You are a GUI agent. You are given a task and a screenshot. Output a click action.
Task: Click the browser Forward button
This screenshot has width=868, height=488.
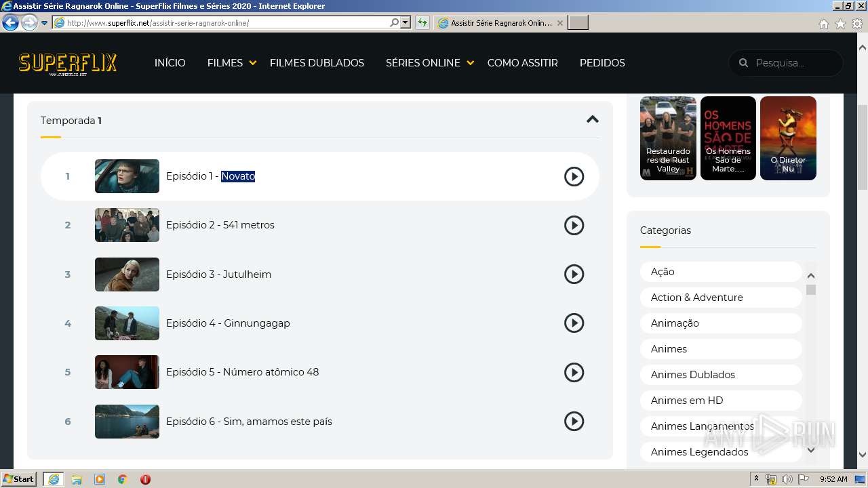(29, 22)
